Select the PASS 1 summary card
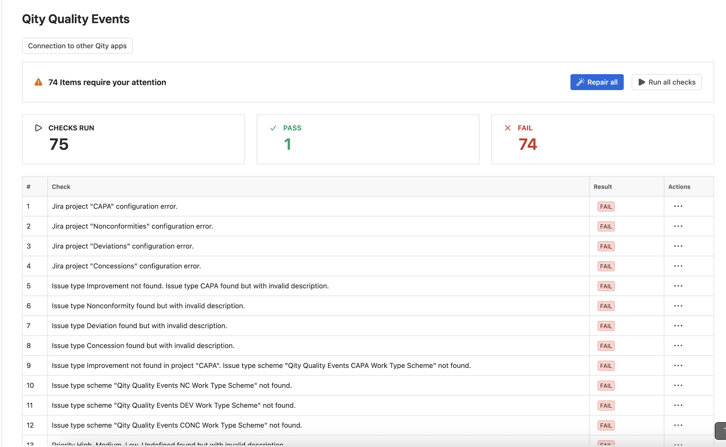 pyautogui.click(x=368, y=139)
